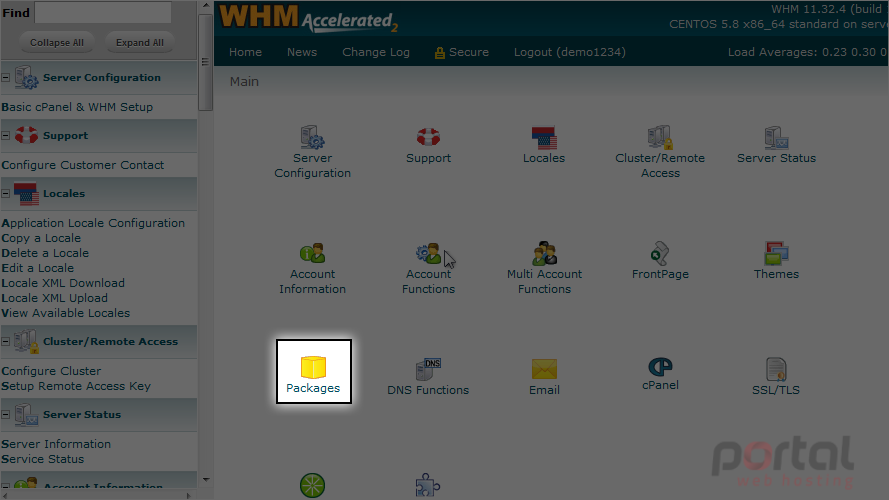
Task: Open the cPanel icon in main panel
Action: coord(660,367)
